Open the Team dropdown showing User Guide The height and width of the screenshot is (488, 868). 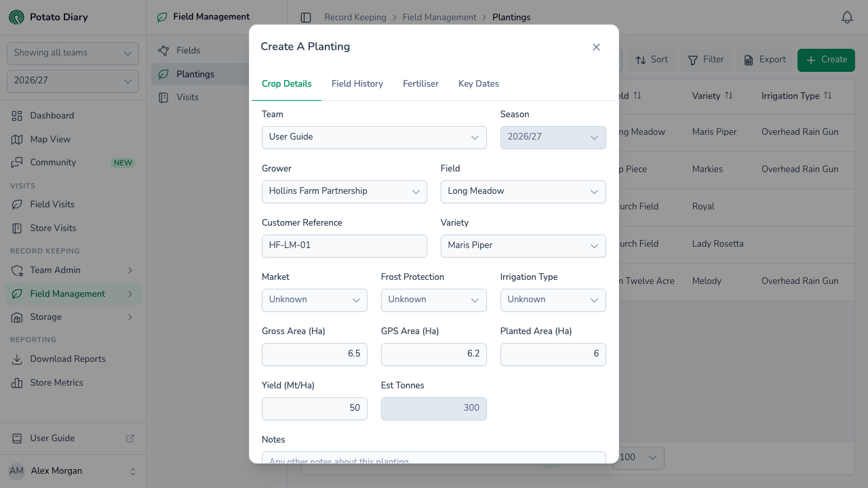pos(374,138)
